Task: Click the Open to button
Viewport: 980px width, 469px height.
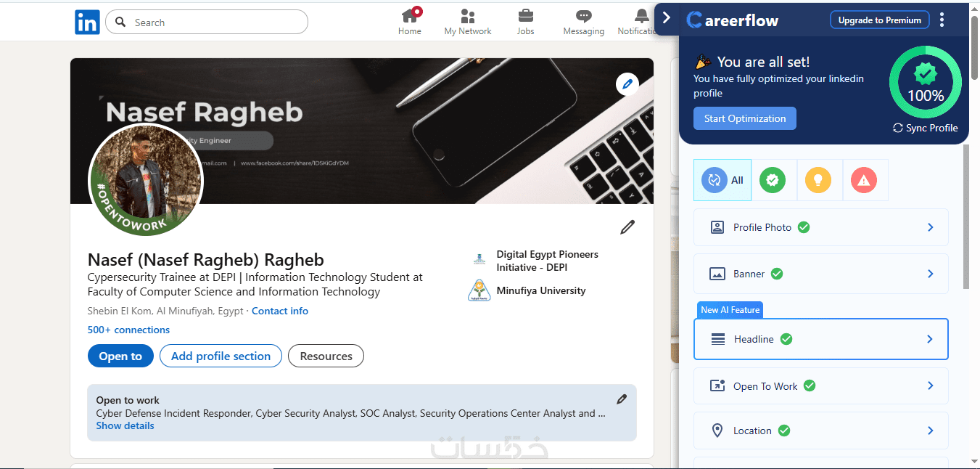Action: coord(120,356)
